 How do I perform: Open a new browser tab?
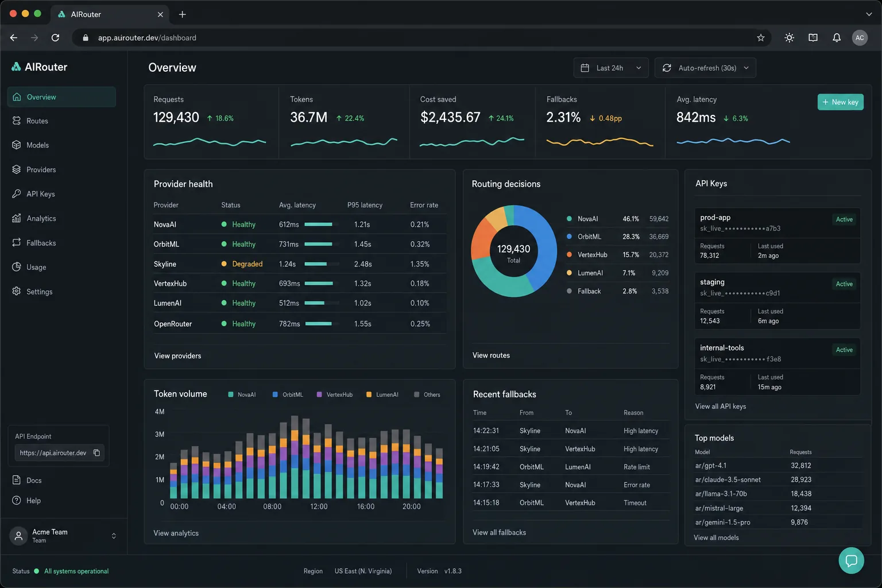click(x=182, y=14)
